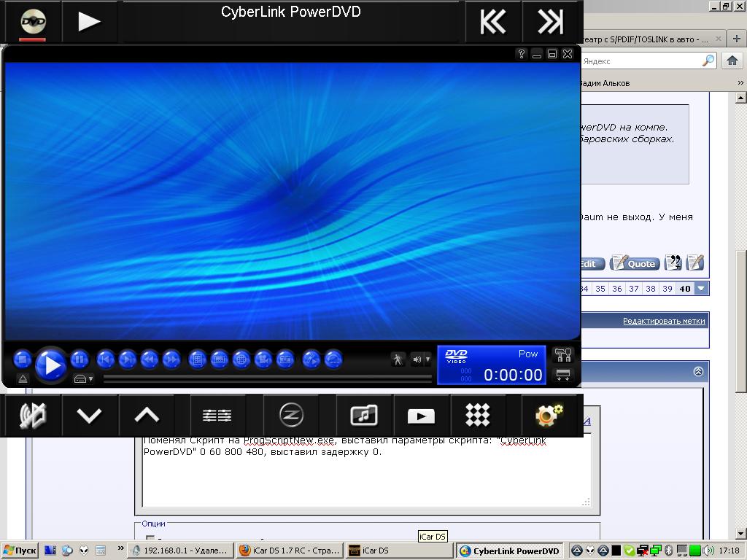Click the music note icon in bottom bar
747x560 pixels.
click(x=363, y=416)
